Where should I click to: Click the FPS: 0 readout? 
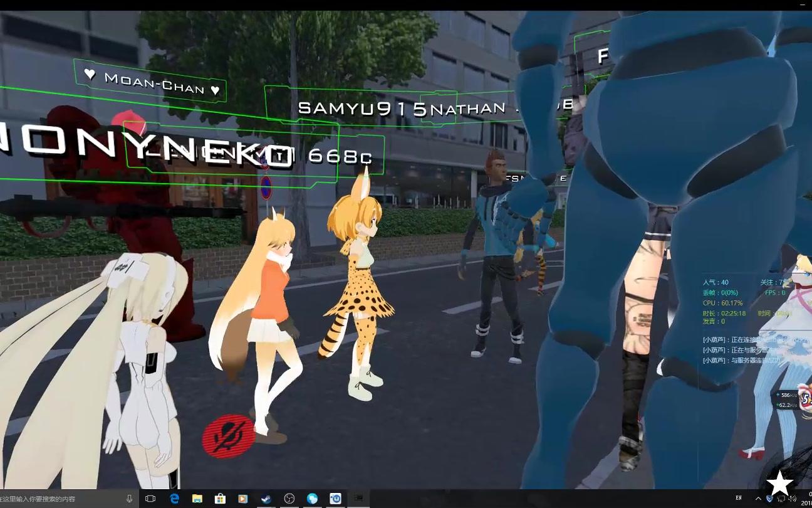[775, 293]
